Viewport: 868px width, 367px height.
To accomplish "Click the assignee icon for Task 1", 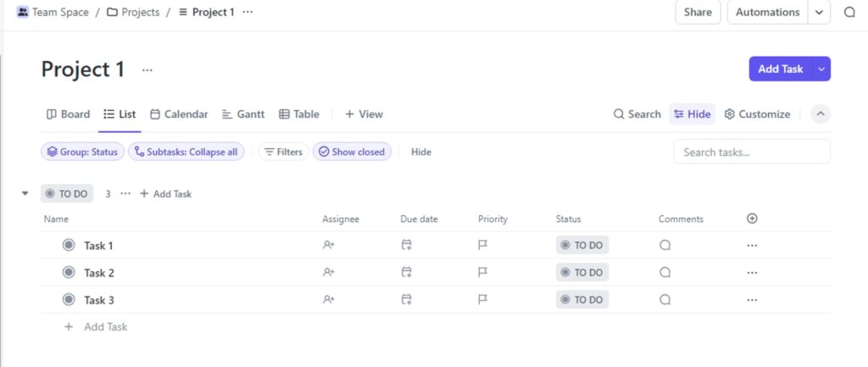I will click(328, 245).
